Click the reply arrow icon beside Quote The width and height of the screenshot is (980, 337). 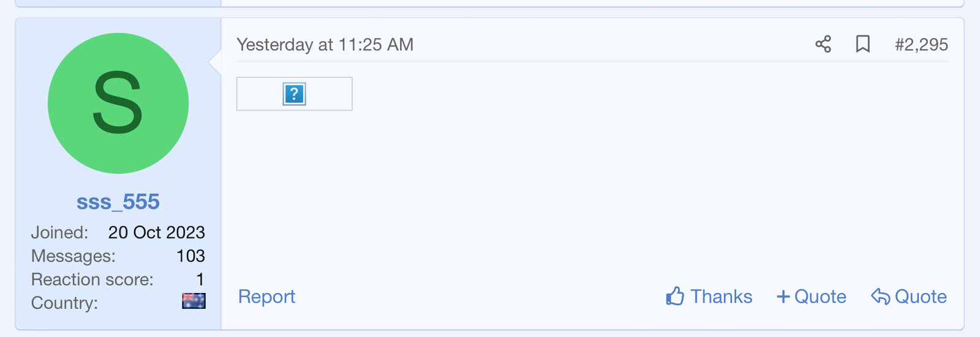(880, 297)
